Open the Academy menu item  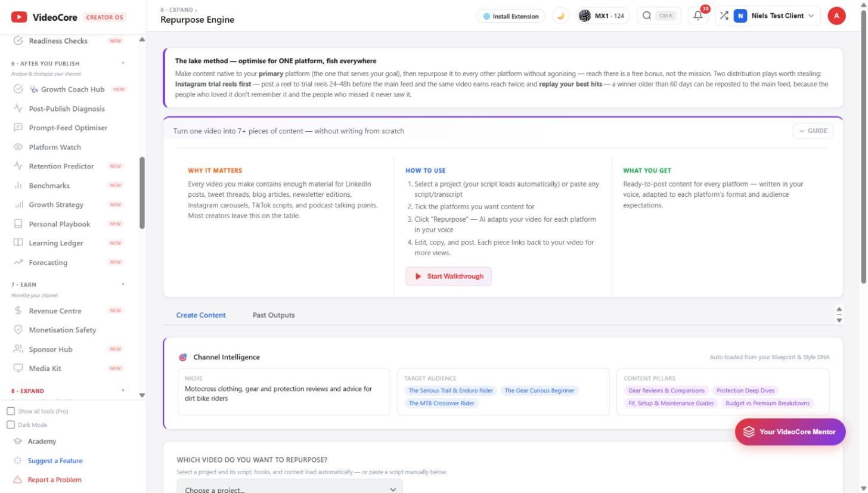42,442
